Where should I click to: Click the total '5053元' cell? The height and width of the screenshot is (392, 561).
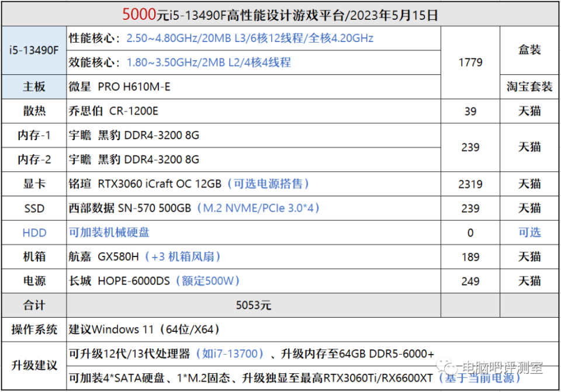[254, 306]
